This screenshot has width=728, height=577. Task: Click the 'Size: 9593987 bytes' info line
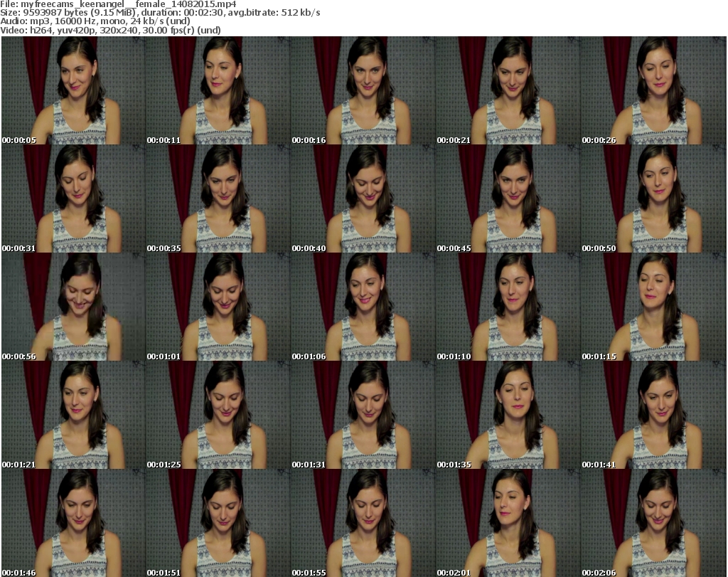point(160,13)
